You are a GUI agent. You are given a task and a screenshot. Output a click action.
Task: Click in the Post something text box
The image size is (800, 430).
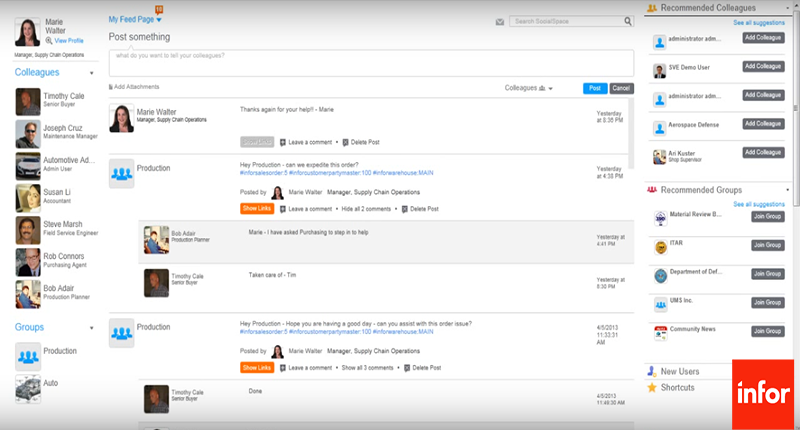click(370, 62)
